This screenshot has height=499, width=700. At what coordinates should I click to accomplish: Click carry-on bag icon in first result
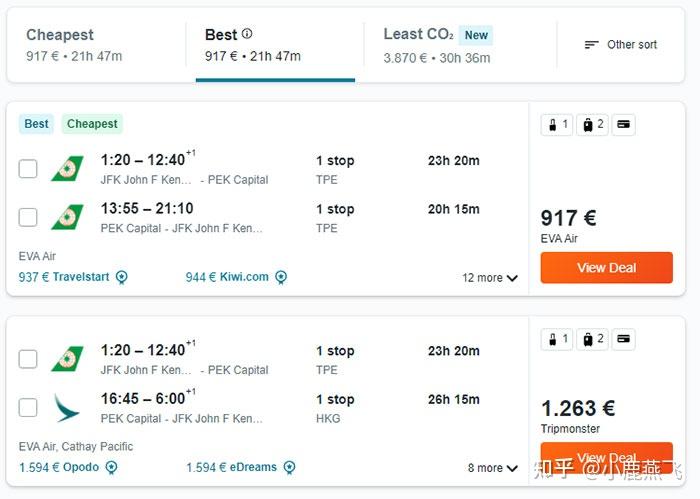click(x=557, y=125)
